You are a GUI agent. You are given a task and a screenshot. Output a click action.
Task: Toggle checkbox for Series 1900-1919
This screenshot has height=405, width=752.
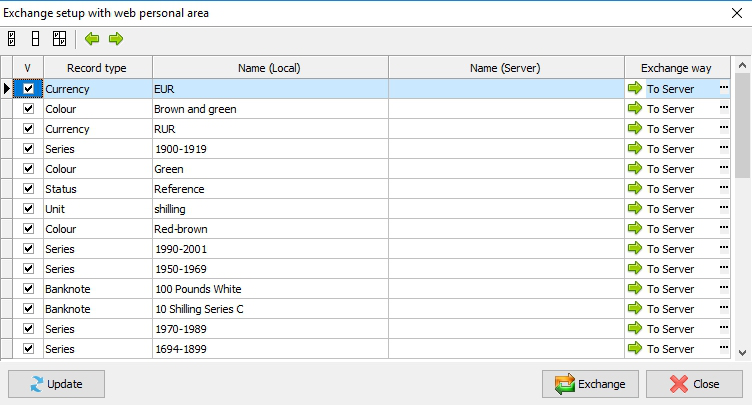pos(28,149)
